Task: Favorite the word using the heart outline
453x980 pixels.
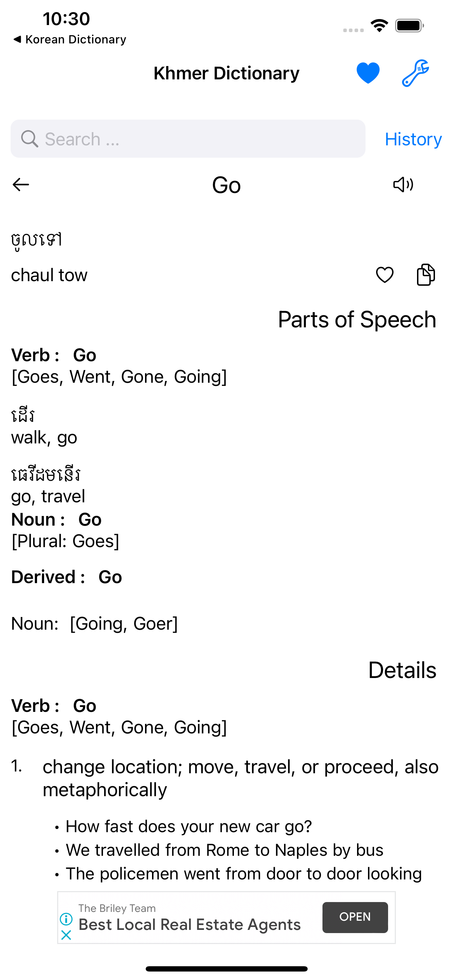Action: click(x=384, y=275)
